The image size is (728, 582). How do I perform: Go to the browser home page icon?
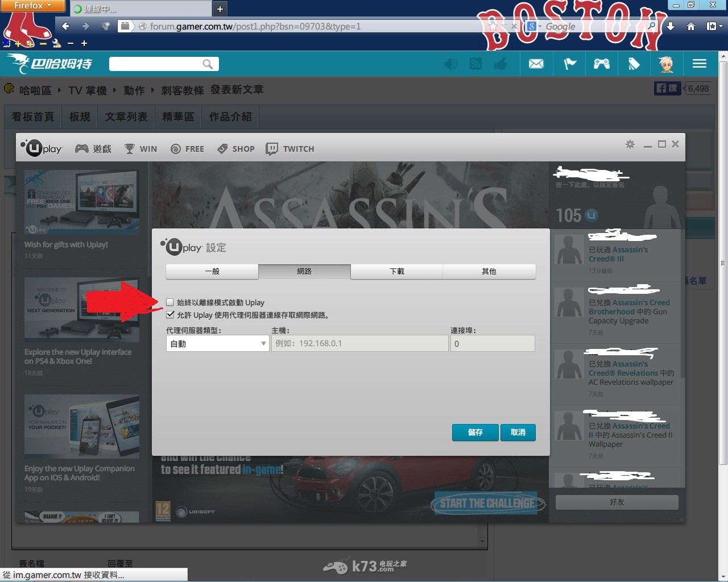click(691, 26)
